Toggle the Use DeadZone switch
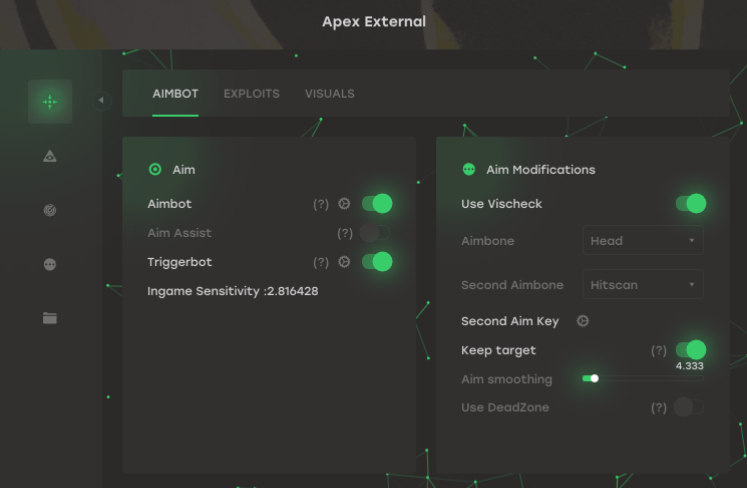The height and width of the screenshot is (488, 747). tap(688, 407)
